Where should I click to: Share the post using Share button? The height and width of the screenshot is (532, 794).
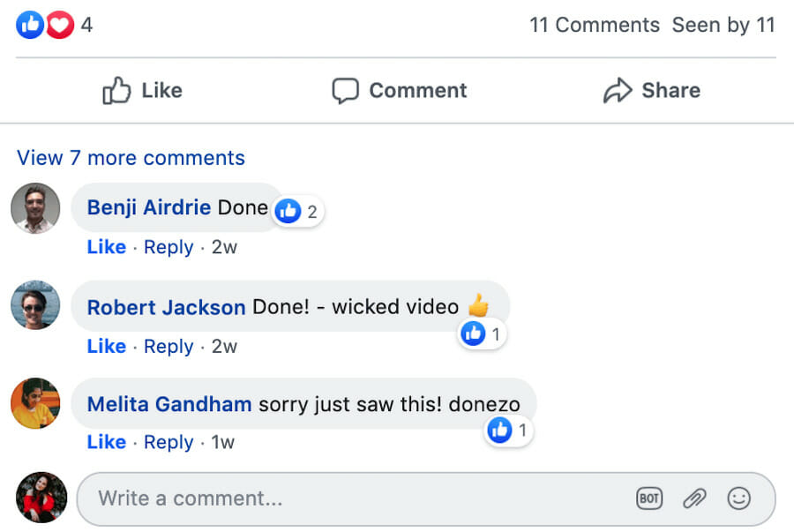652,91
